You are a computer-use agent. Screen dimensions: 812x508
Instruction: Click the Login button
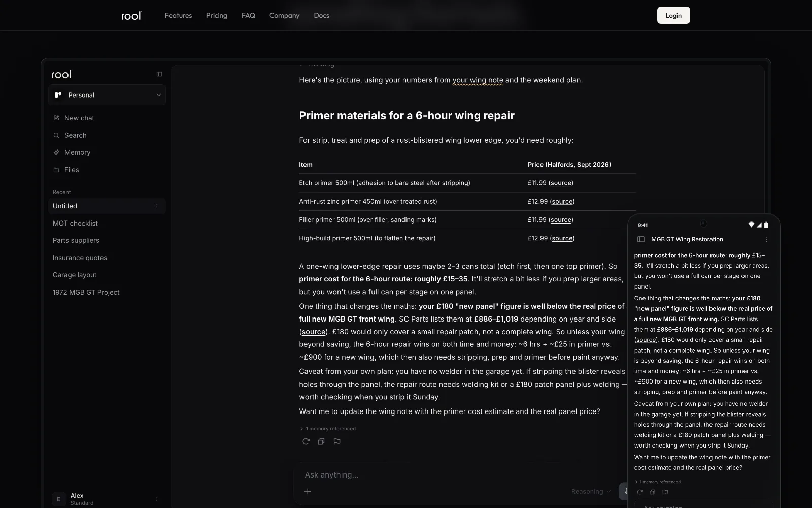(673, 15)
